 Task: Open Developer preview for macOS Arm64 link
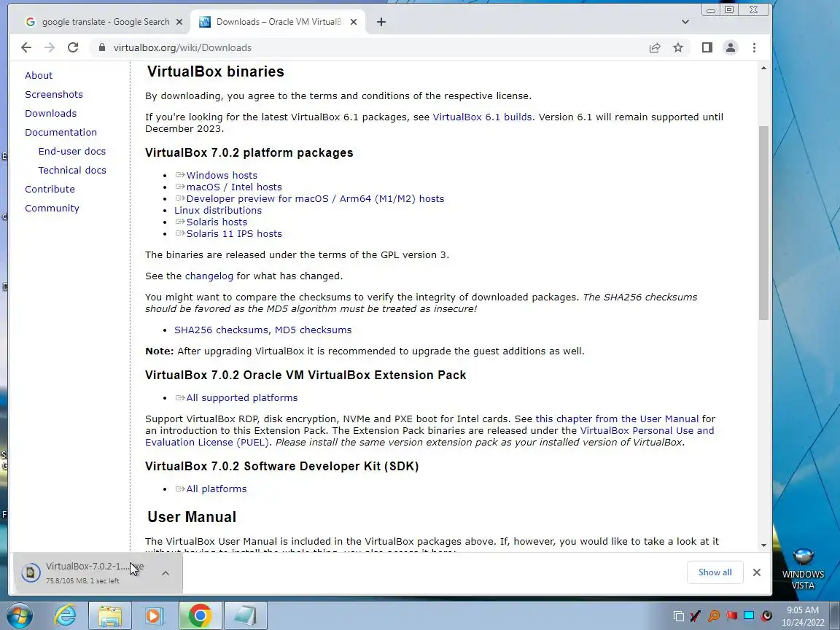[x=315, y=199]
